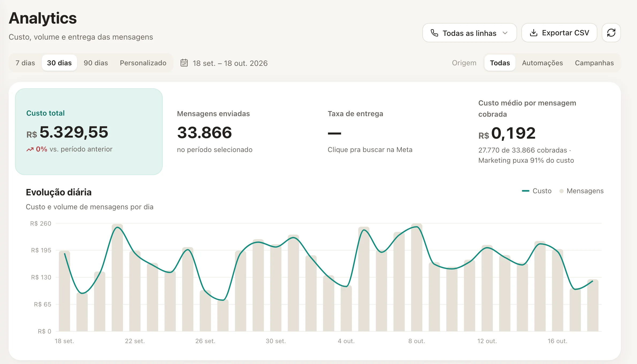This screenshot has width=637, height=364.
Task: Click the teal Custo legend line swatch
Action: (x=525, y=191)
